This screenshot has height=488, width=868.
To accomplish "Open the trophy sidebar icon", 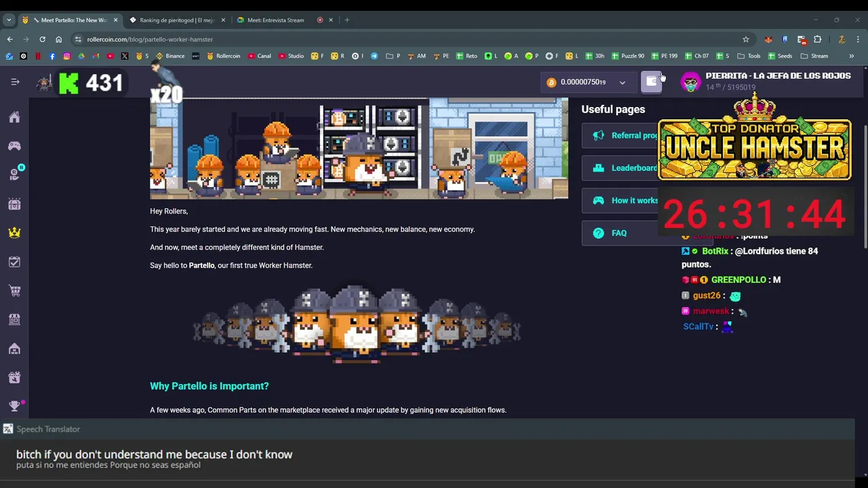I will (14, 407).
